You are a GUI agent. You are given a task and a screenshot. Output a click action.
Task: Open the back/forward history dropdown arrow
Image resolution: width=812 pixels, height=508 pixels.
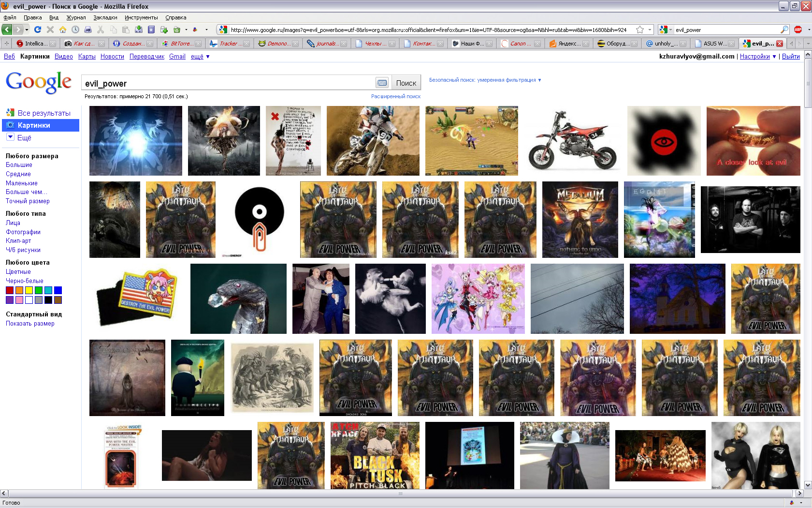[x=27, y=30]
